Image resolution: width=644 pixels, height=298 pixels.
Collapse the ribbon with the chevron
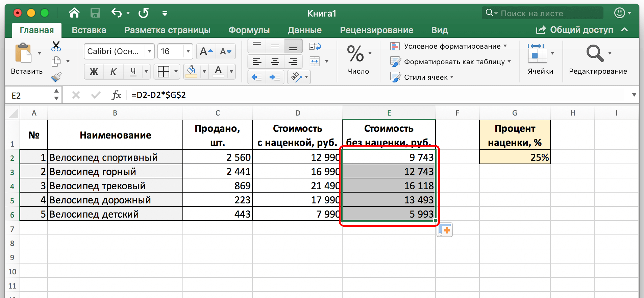[x=624, y=30]
